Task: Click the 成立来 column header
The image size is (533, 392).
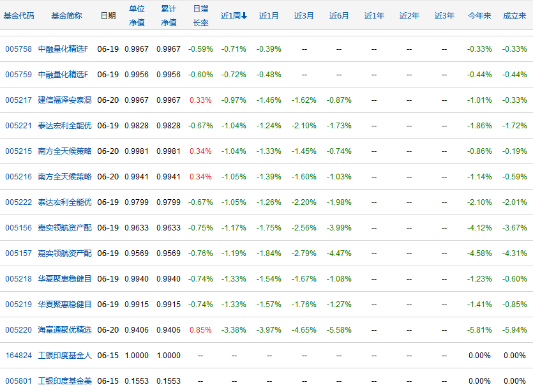Action: (514, 16)
